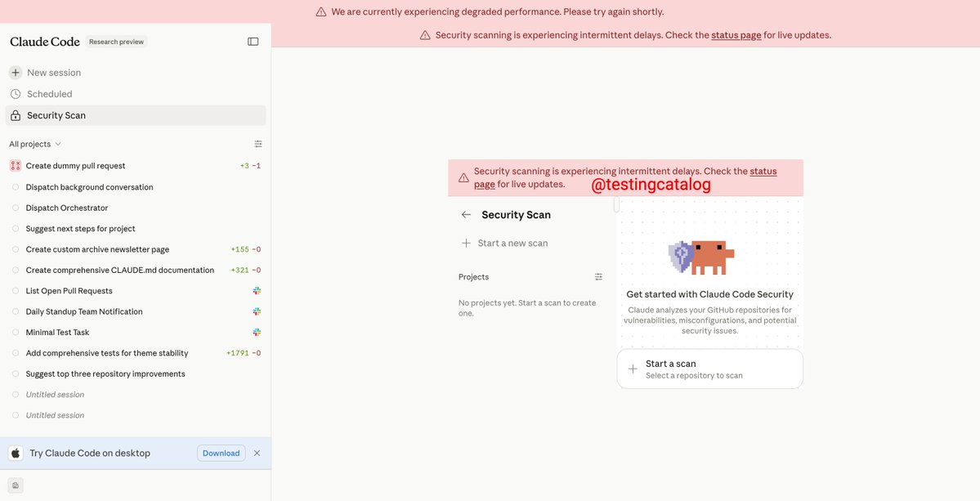Click the Research preview badge
The width and height of the screenshot is (980, 501).
pyautogui.click(x=116, y=42)
